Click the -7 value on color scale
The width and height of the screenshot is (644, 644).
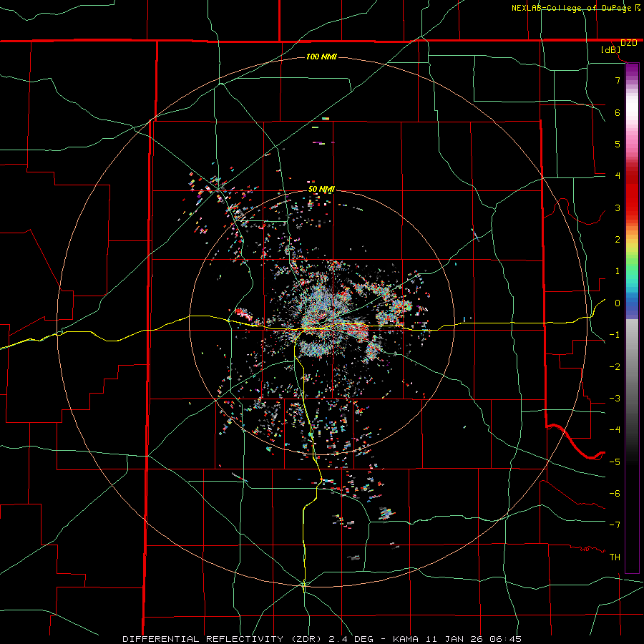pos(615,525)
